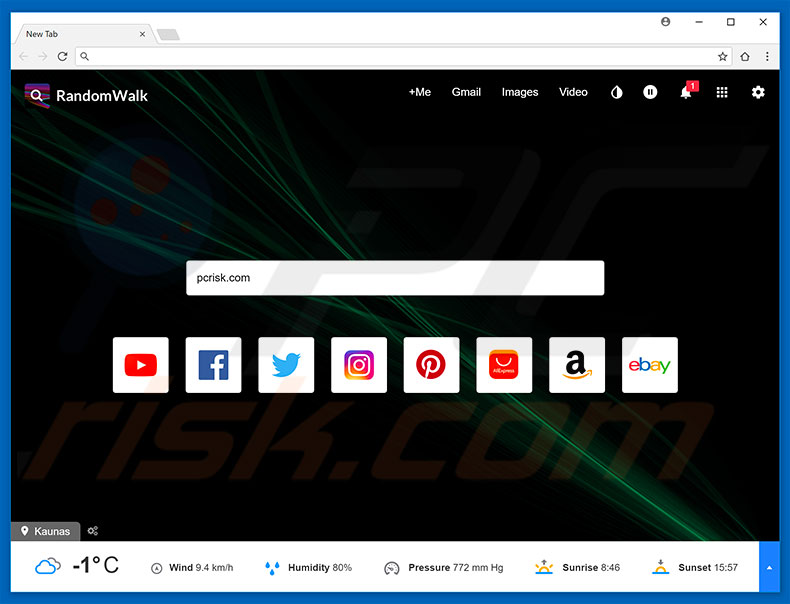Viewport: 790px width, 604px height.
Task: Open the AliExpress shortcut tile
Action: (504, 365)
